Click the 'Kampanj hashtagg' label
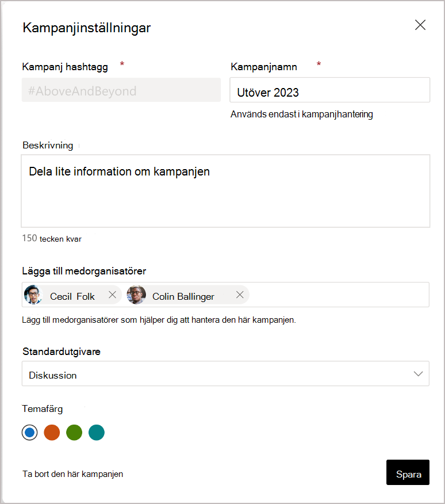Screen dimensions: 445x504 (x=65, y=67)
